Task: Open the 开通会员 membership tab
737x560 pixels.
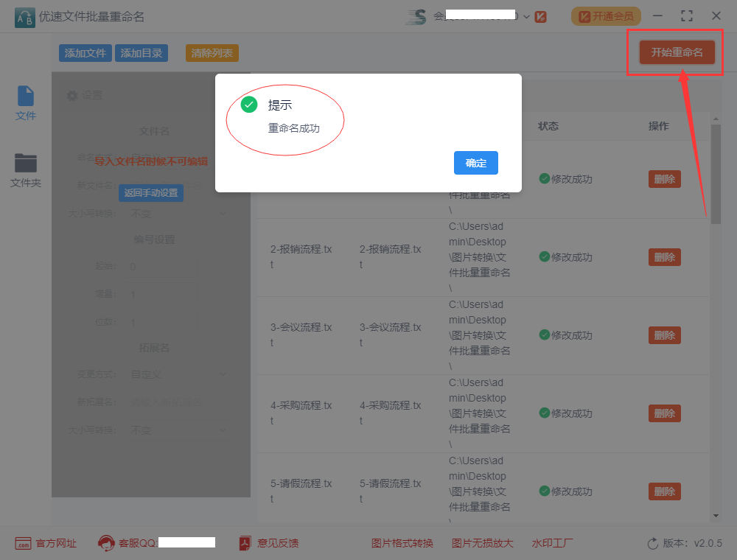Action: (606, 15)
